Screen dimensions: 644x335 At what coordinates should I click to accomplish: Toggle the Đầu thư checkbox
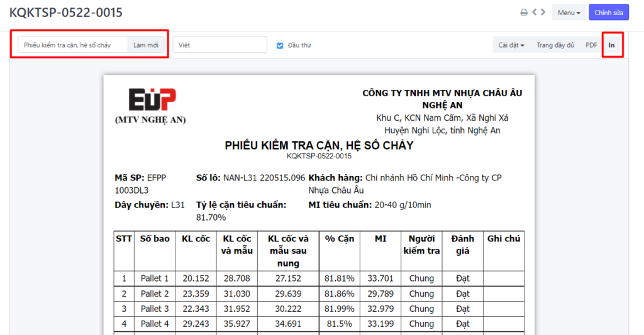click(x=280, y=45)
